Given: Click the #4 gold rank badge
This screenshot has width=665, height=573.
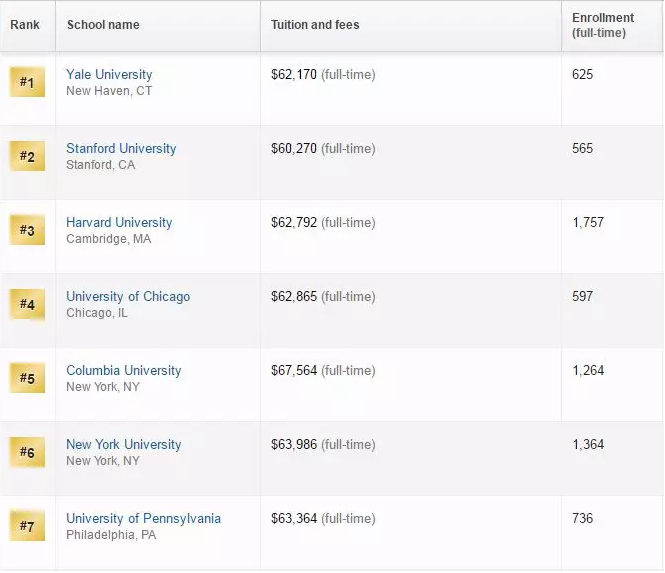Looking at the screenshot, I should [x=27, y=304].
